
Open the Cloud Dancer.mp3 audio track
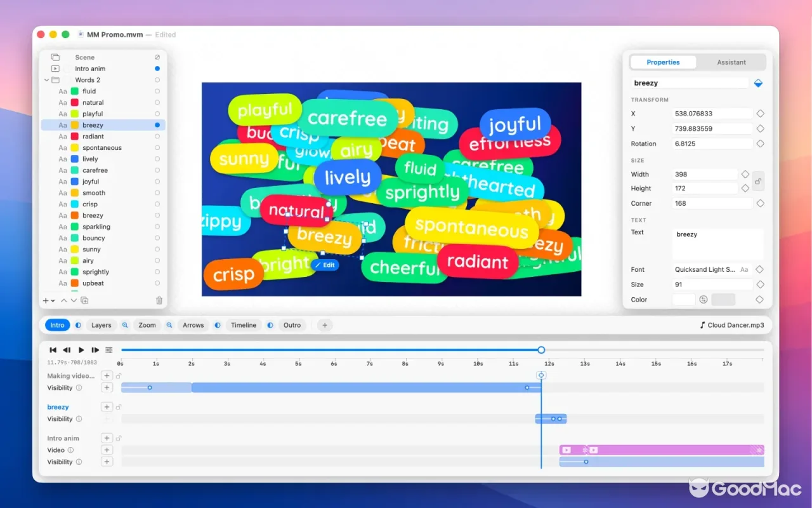(x=732, y=325)
